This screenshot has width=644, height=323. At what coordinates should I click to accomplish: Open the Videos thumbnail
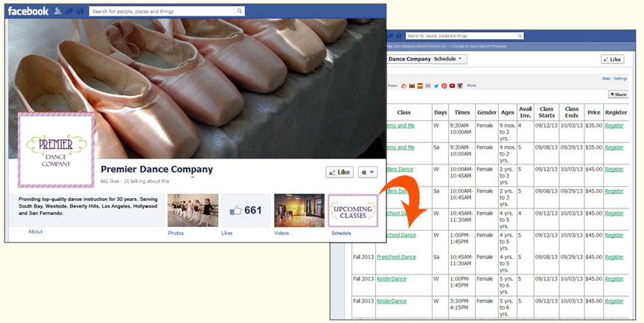(x=299, y=211)
